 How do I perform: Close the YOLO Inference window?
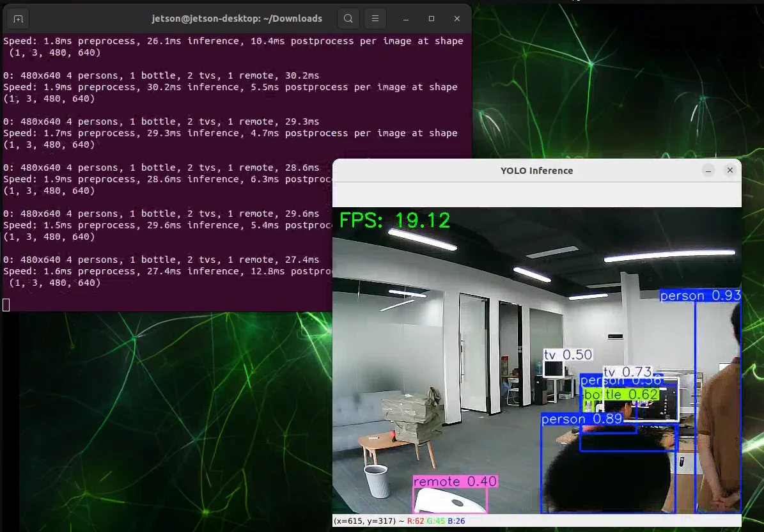point(730,170)
